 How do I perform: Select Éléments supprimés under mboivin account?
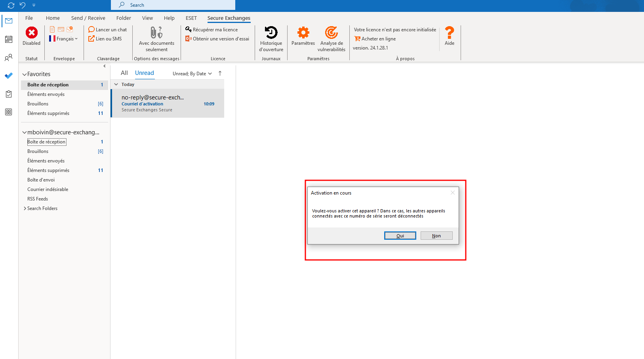coord(65,170)
